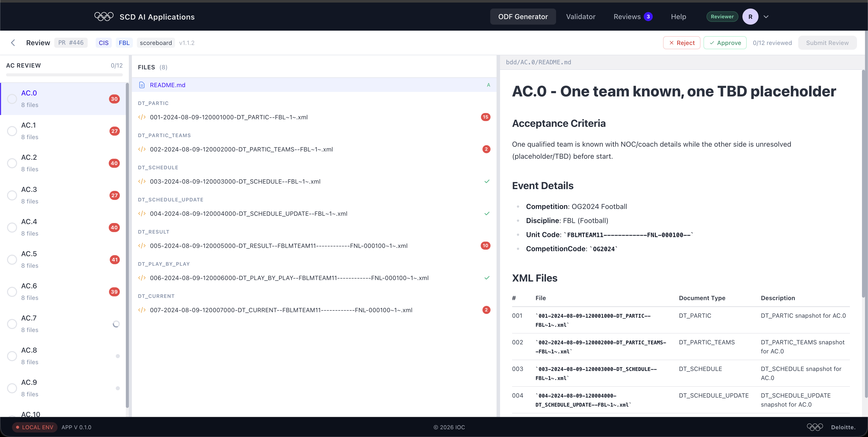The image size is (868, 437).
Task: Open the Reviews tab
Action: point(632,17)
